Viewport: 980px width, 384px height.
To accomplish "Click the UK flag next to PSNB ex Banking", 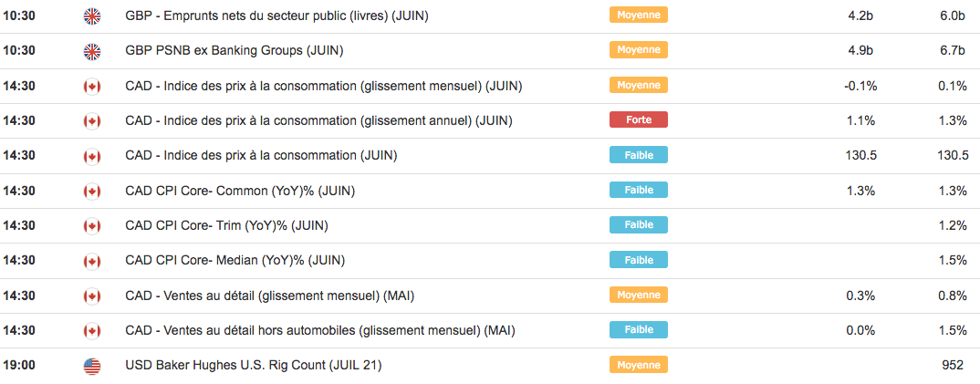I will [92, 50].
